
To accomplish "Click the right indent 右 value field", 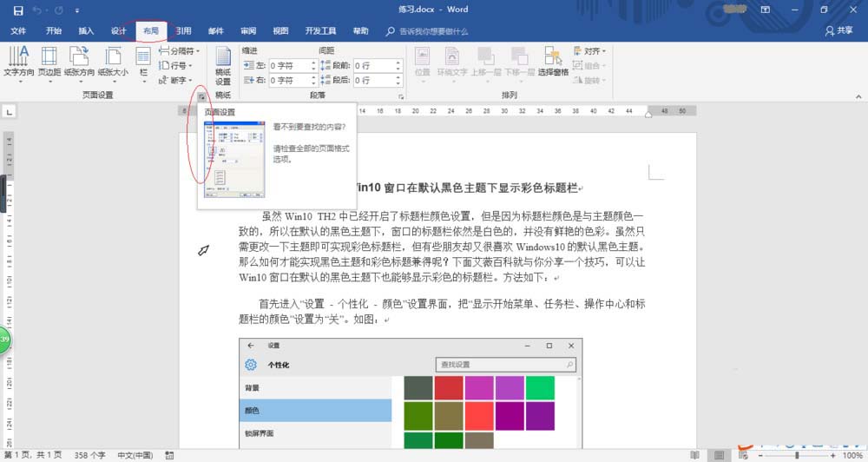I will [290, 80].
